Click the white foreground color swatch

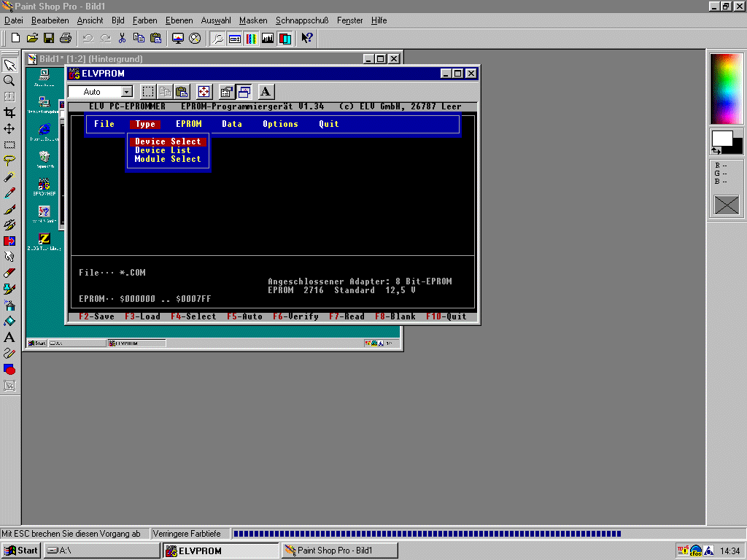721,139
